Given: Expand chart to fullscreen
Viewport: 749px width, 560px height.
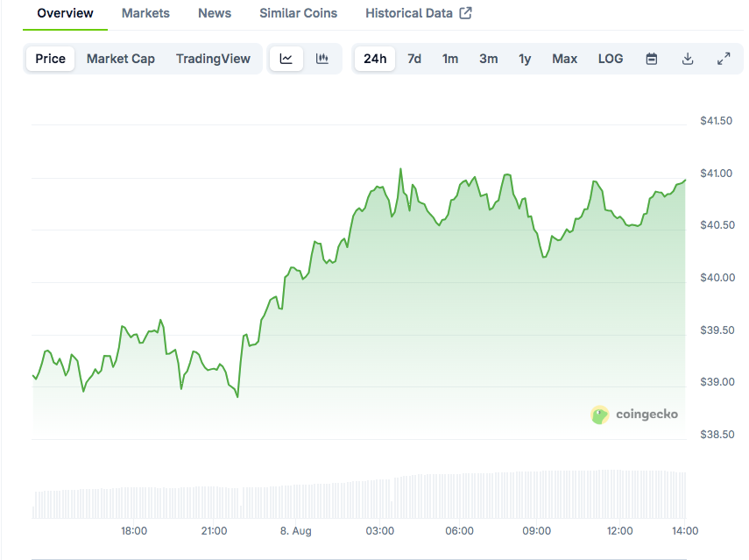Looking at the screenshot, I should [724, 59].
